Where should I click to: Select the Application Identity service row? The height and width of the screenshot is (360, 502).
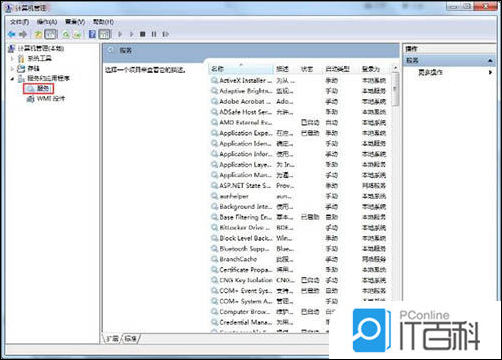299,143
